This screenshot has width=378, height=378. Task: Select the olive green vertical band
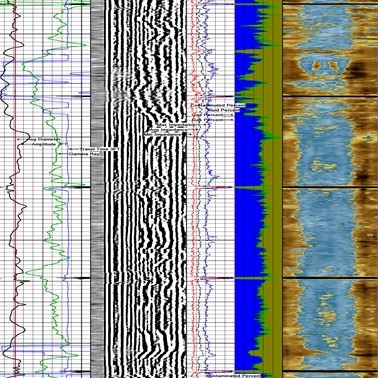pyautogui.click(x=276, y=189)
